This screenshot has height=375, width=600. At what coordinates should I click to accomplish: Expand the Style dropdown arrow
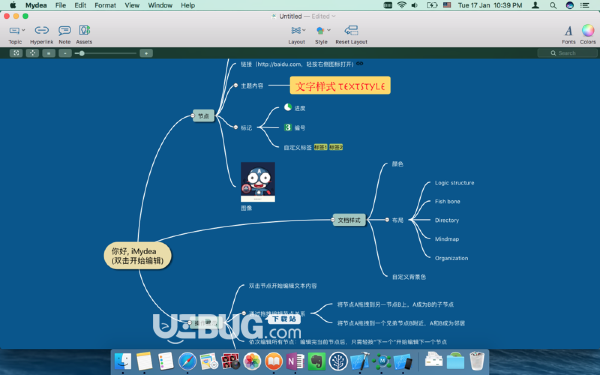329,30
